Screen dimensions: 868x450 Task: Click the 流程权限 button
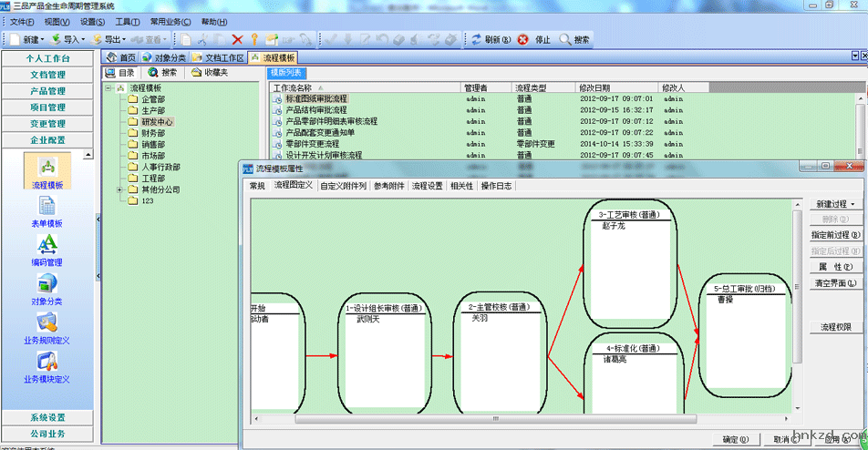(836, 326)
